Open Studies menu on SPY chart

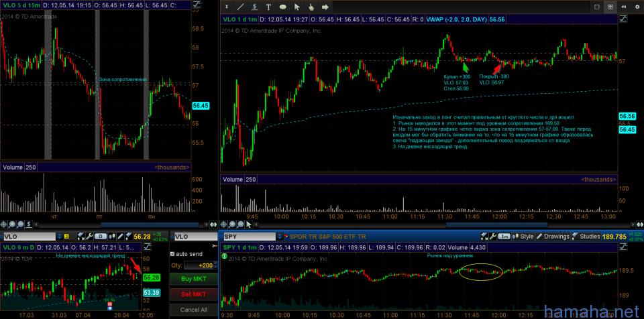click(x=586, y=237)
